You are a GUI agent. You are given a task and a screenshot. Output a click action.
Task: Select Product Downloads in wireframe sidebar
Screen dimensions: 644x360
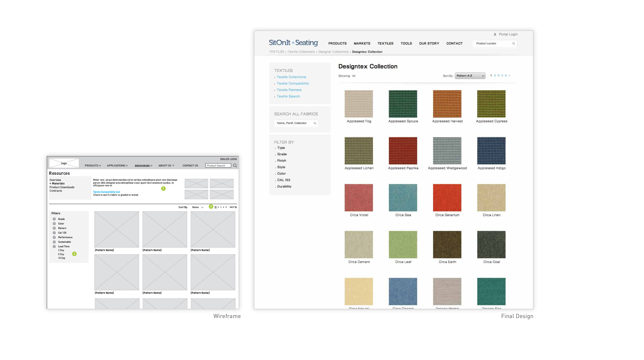[62, 187]
